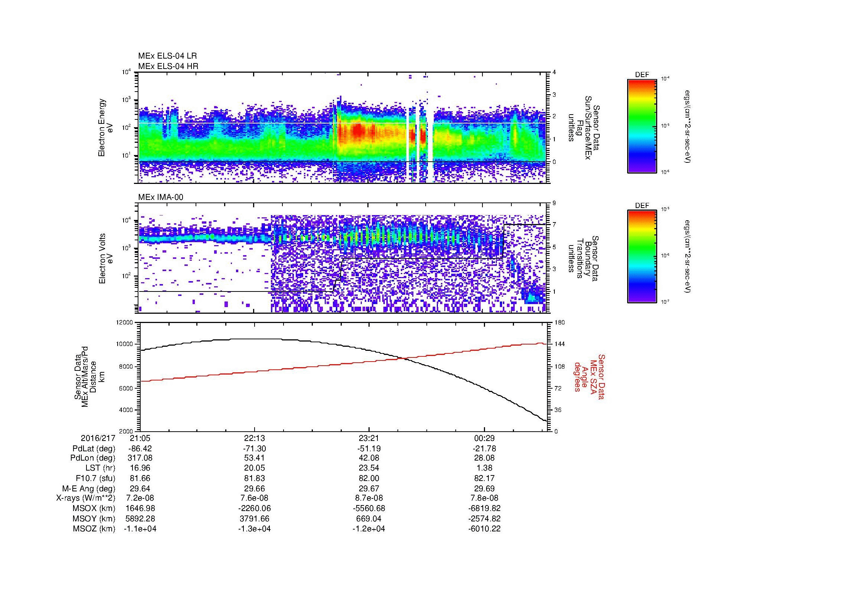Click the 'MSOX (km)' row label
Viewport: 868px width, 613px height.
point(94,508)
